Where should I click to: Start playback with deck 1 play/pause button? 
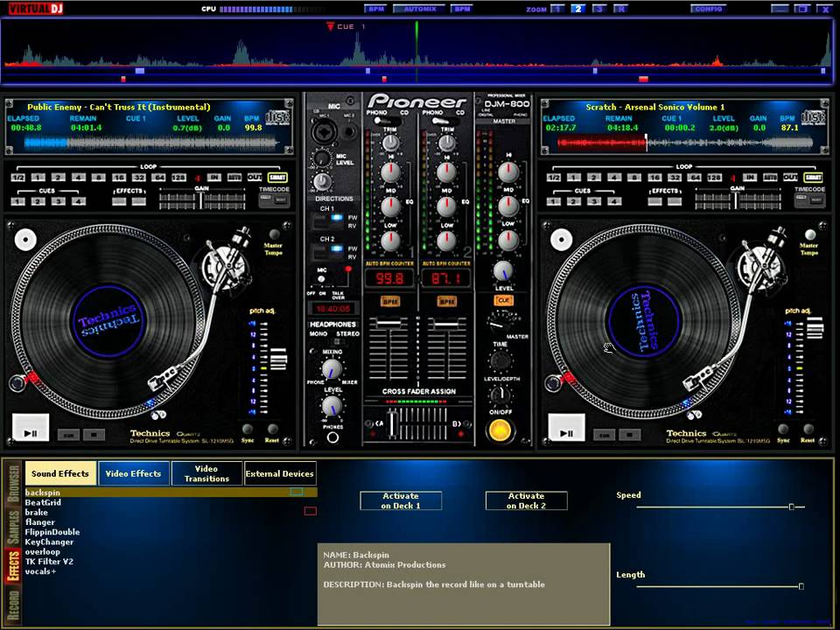[x=31, y=428]
